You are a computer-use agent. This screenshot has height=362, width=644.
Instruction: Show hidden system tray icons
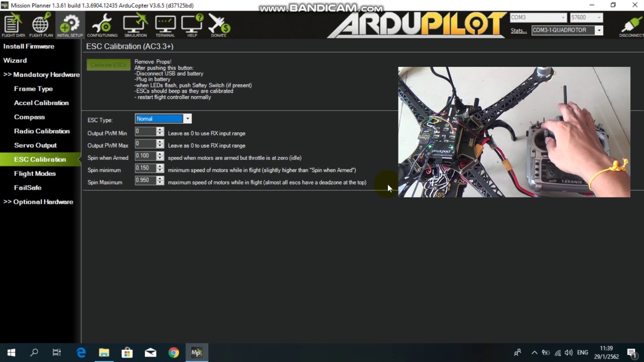tap(534, 352)
